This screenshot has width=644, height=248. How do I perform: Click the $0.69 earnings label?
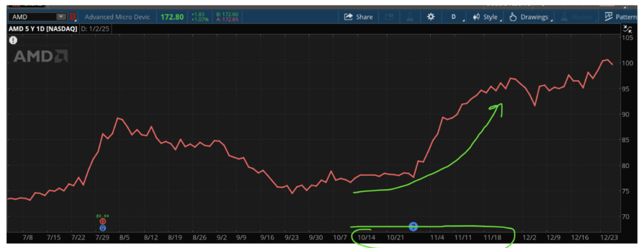pos(103,216)
